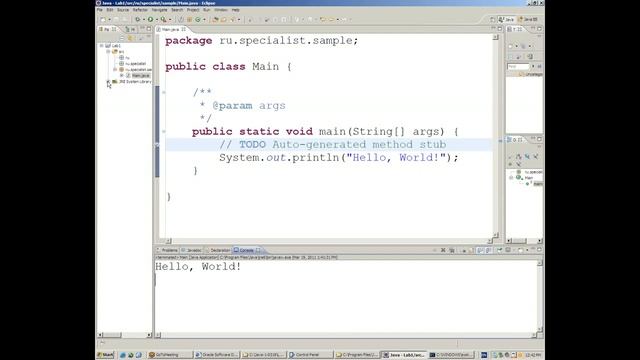
Task: Click the New file toolbar icon
Action: 103,20
